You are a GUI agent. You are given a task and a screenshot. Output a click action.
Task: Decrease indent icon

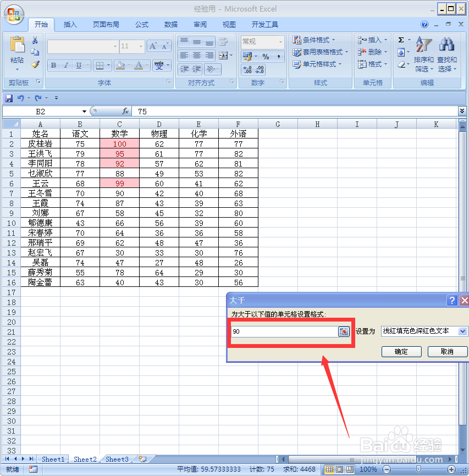(x=184, y=69)
